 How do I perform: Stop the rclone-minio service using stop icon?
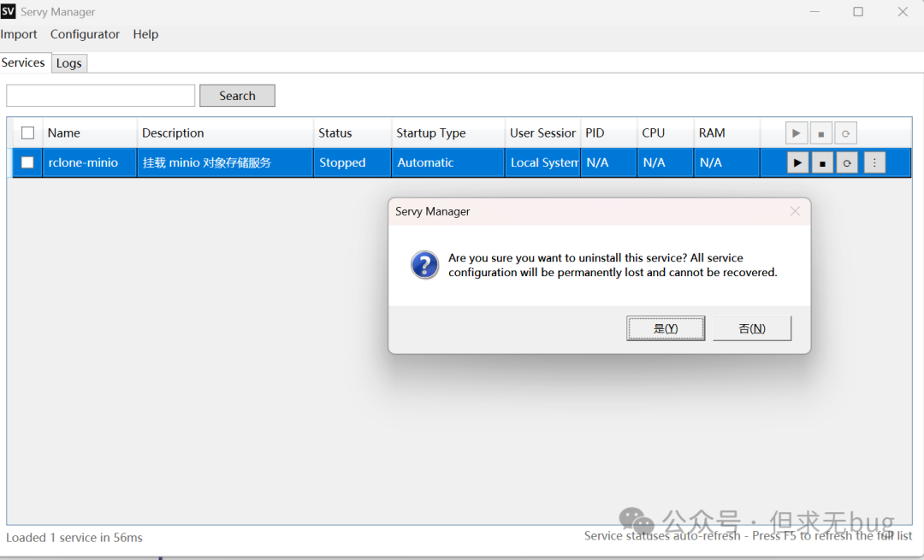tap(822, 162)
